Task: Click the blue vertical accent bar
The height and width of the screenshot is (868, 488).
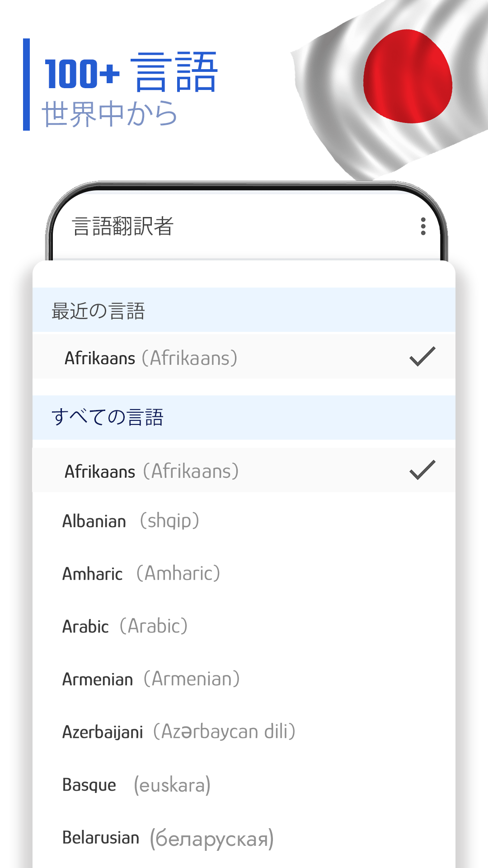Action: point(26,85)
